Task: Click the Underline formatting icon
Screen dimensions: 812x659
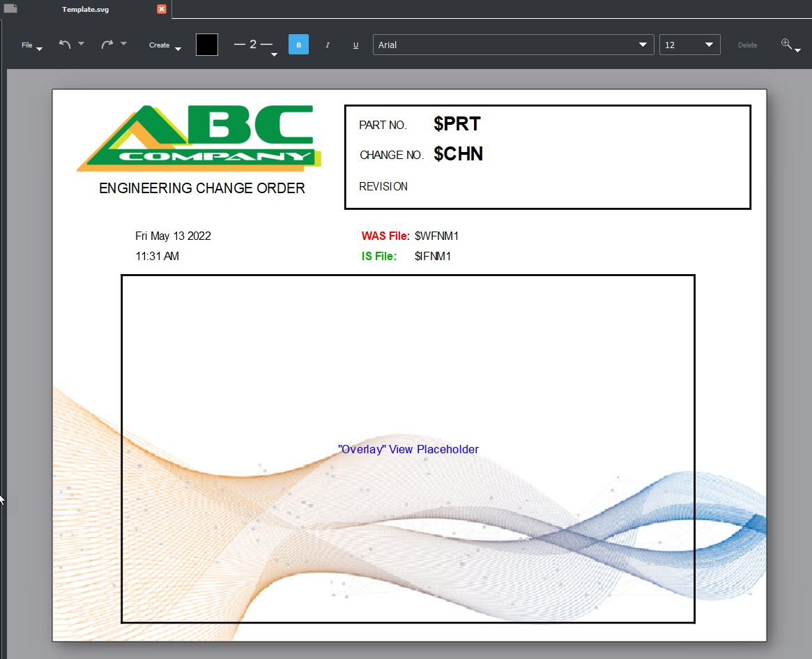Action: click(355, 44)
